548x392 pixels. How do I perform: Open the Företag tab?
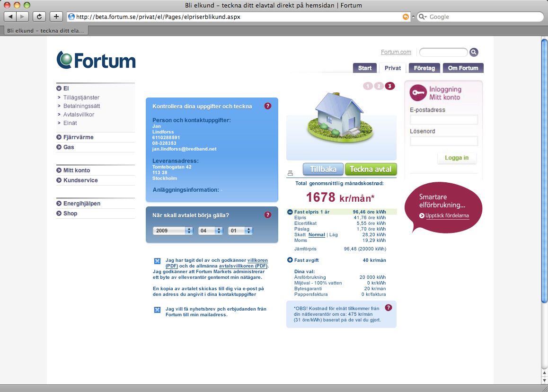424,68
